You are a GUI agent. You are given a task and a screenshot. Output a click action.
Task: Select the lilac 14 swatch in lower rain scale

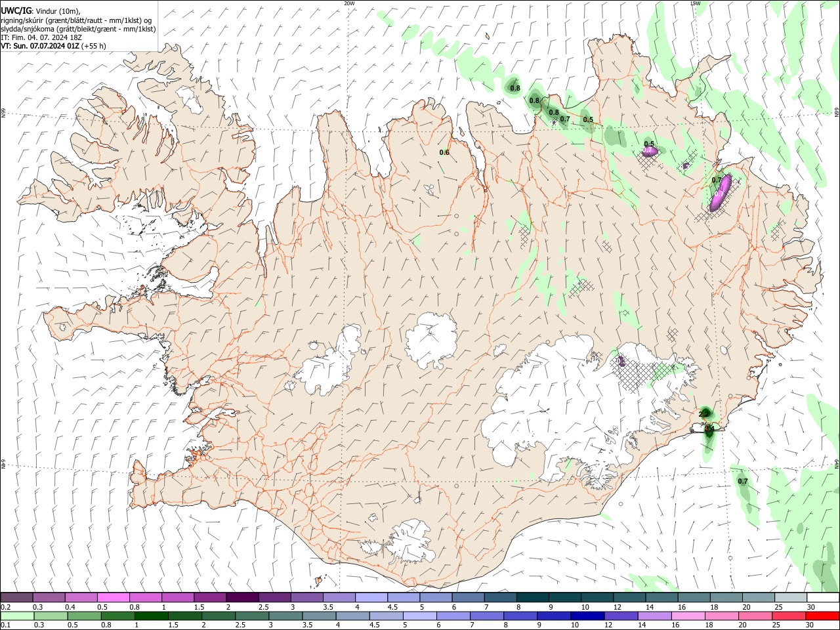(x=655, y=616)
